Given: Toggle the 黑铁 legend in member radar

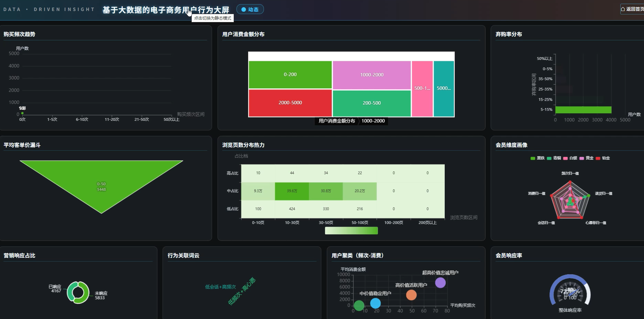Looking at the screenshot, I should coord(537,158).
